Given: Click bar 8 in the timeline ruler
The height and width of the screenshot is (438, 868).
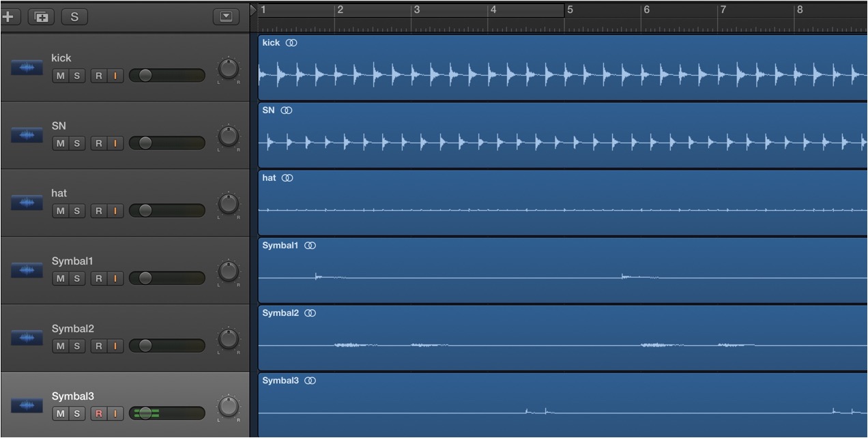Looking at the screenshot, I should pyautogui.click(x=800, y=10).
